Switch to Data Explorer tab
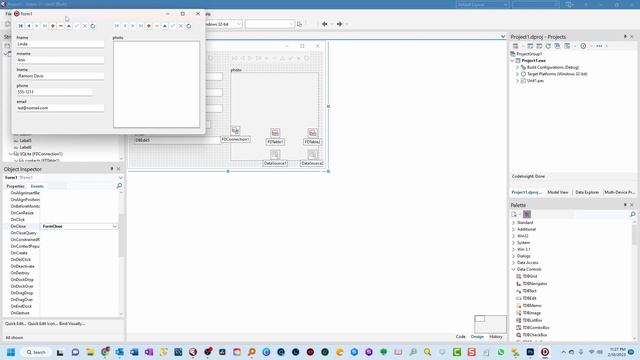This screenshot has width=640, height=360. (587, 192)
